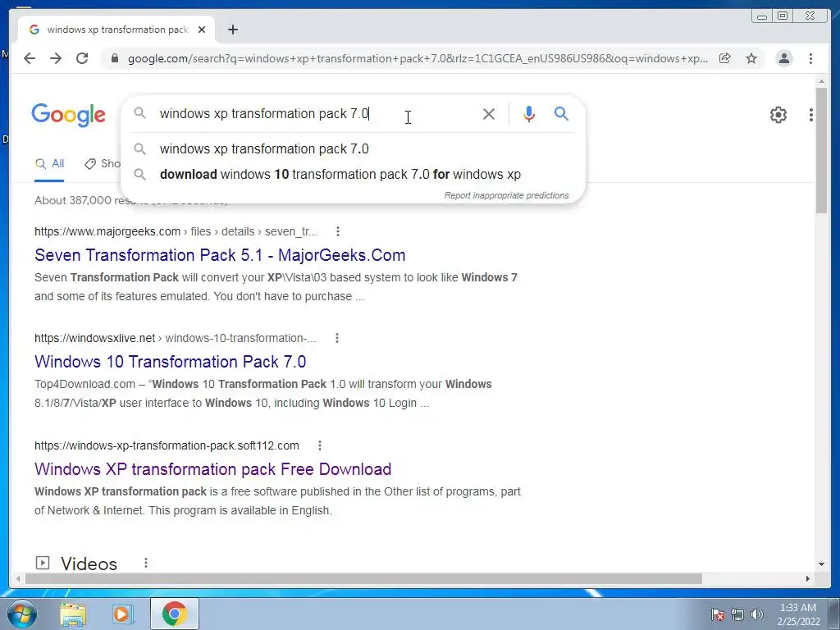Viewport: 840px width, 630px height.
Task: Click the Videos section heading
Action: point(89,564)
